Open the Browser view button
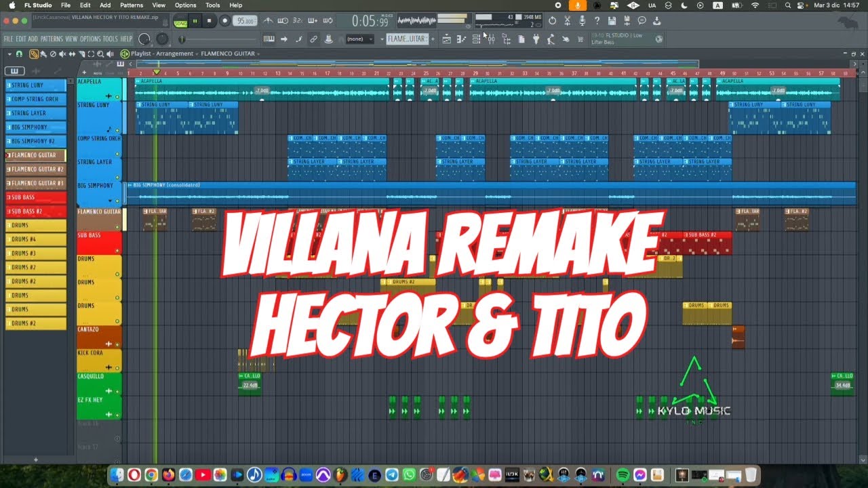The width and height of the screenshot is (868, 488). point(507,39)
